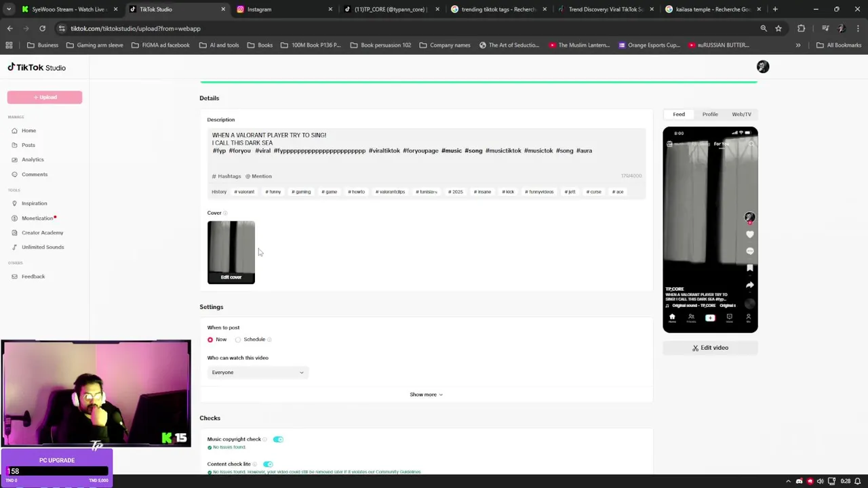Open Analytics from the sidebar
Viewport: 868px width, 488px height.
(x=33, y=159)
